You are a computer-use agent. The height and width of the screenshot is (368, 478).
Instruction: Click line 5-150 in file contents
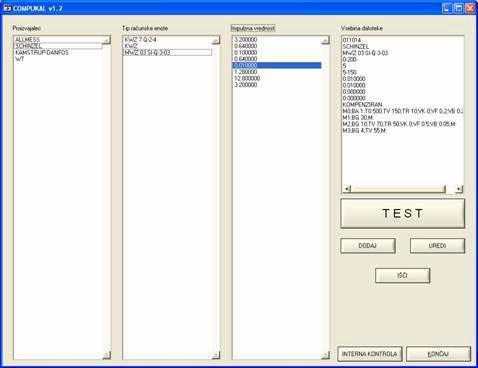point(350,72)
